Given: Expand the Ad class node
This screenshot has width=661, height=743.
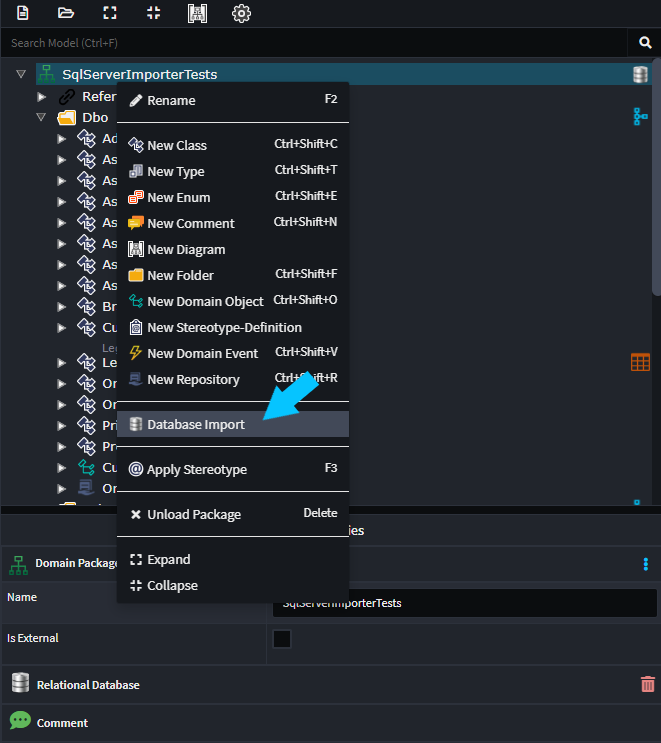Looking at the screenshot, I should point(62,139).
